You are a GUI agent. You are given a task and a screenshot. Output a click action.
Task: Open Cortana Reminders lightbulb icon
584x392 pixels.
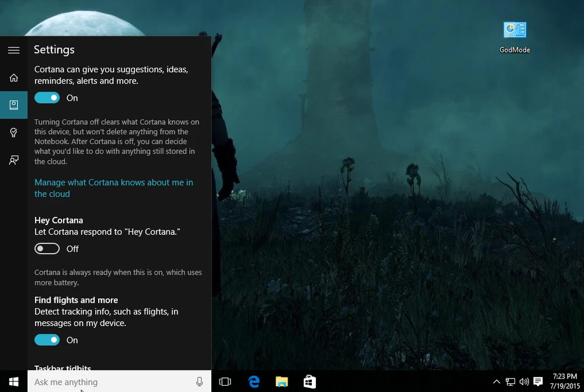pos(13,133)
